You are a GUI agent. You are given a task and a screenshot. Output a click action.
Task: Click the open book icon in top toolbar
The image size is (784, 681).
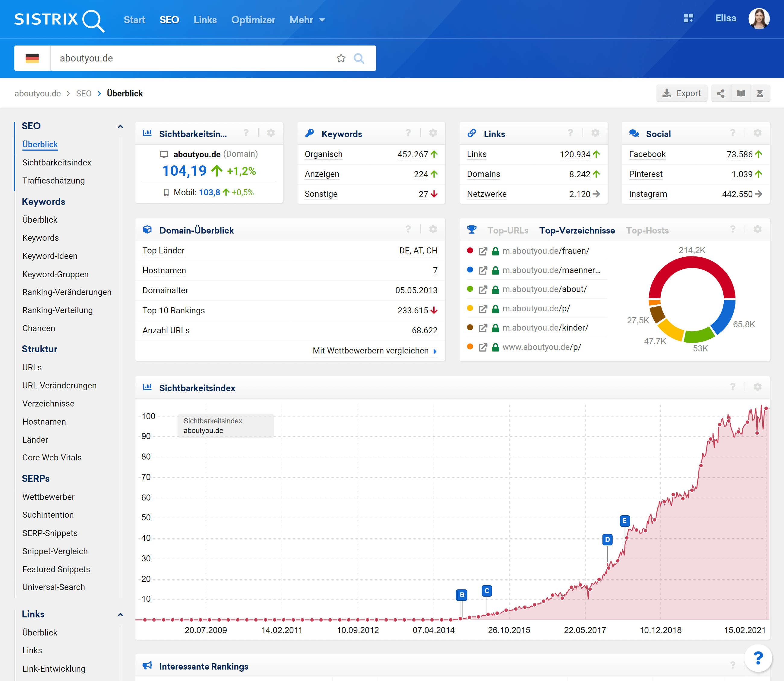click(741, 93)
